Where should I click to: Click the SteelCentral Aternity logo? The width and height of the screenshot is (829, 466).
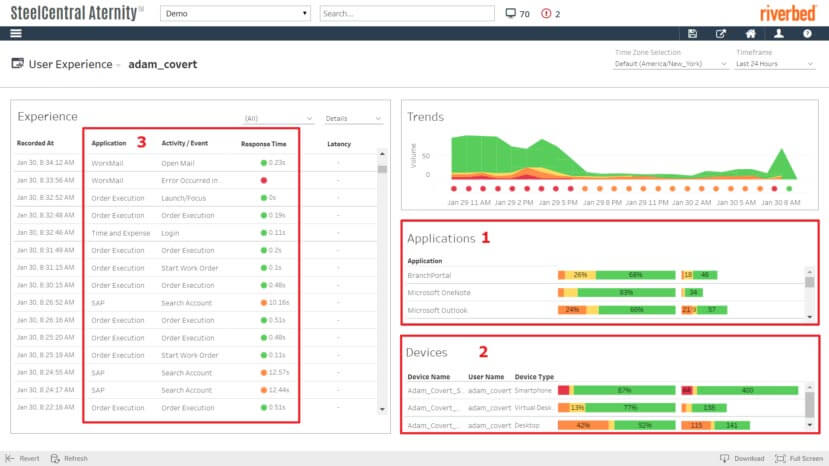click(77, 13)
